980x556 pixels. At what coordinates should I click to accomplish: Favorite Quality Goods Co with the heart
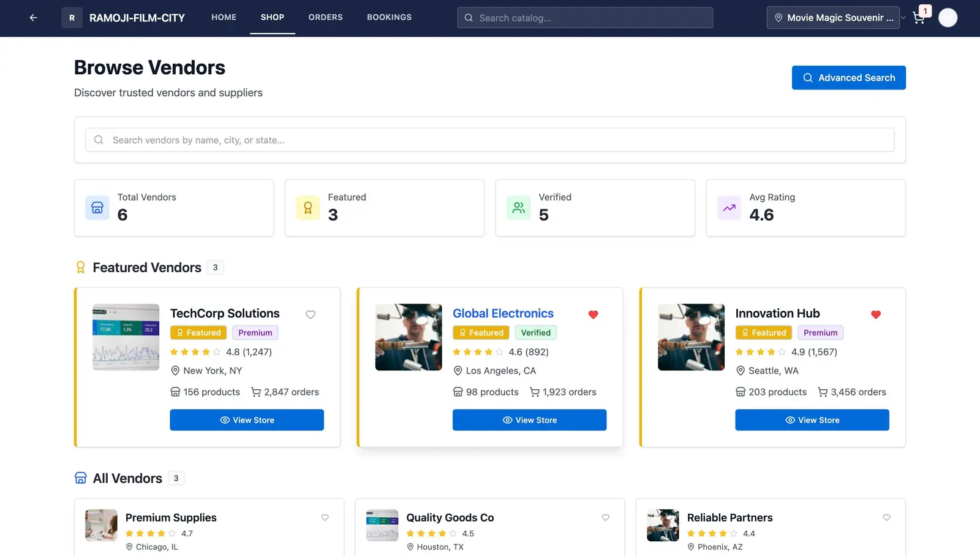[x=606, y=517]
